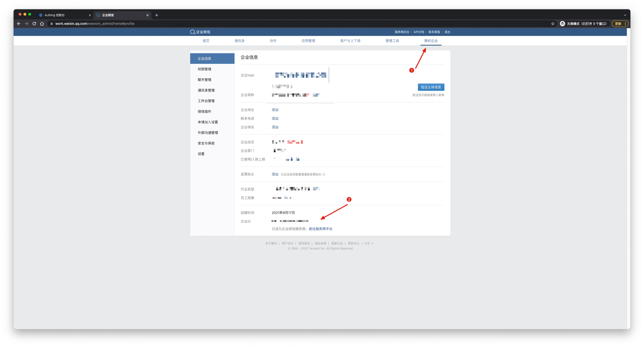Click the 企业微信 logo in the header
This screenshot has height=347, width=644.
point(200,32)
